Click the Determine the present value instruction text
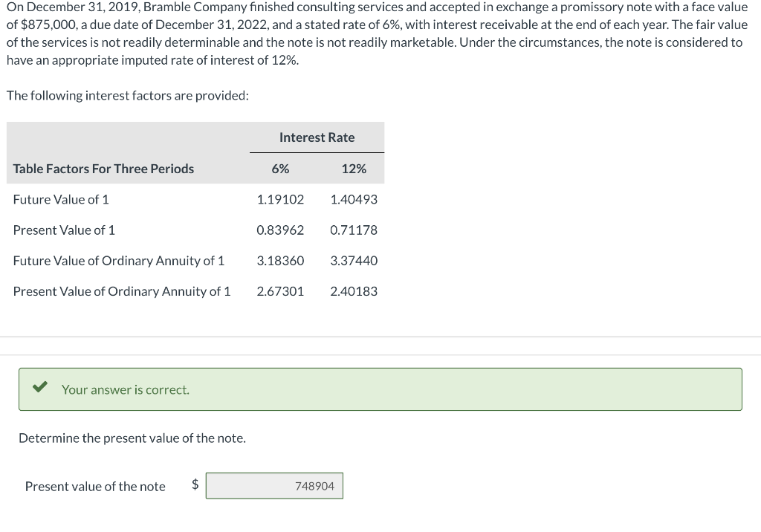 coord(132,438)
